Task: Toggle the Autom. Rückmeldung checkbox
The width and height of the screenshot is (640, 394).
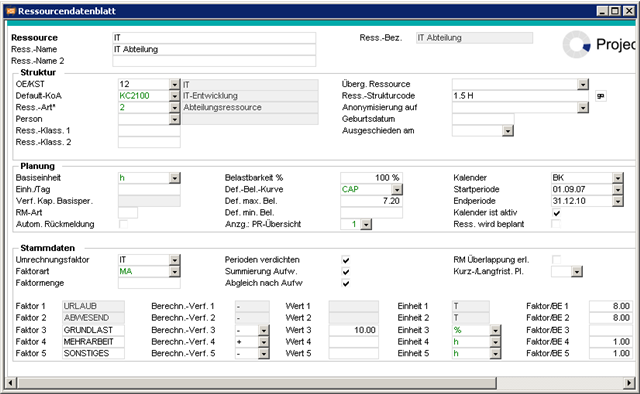Action: point(123,224)
